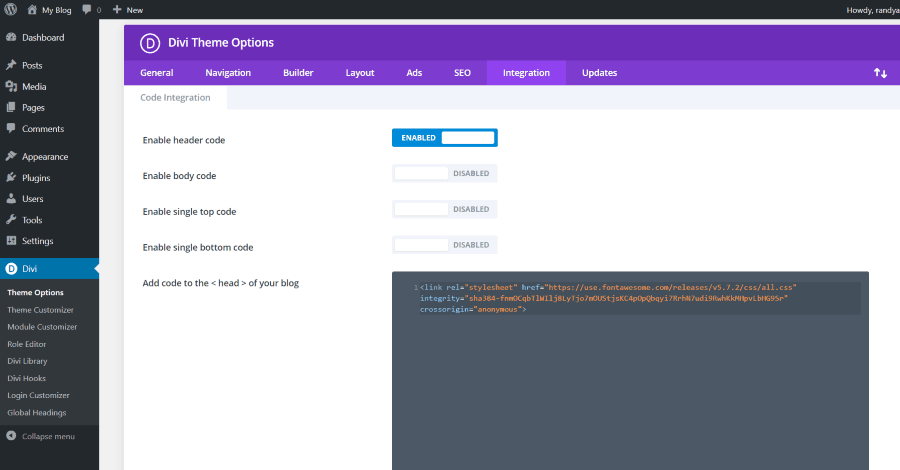The image size is (900, 470).
Task: Click the 'Add code to the head' label
Action: point(220,283)
